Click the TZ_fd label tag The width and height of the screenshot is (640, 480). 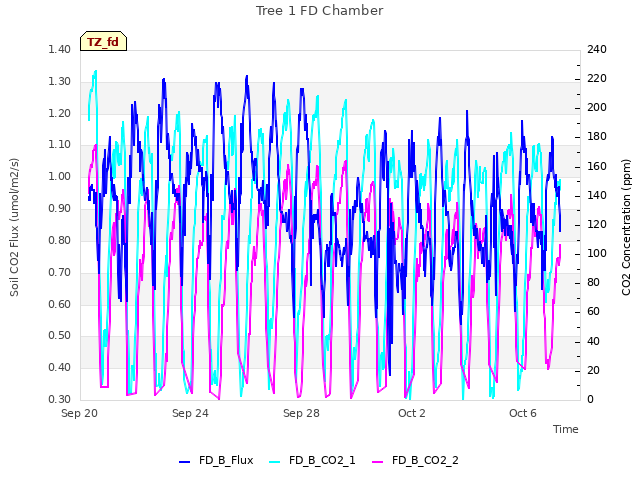[x=103, y=41]
